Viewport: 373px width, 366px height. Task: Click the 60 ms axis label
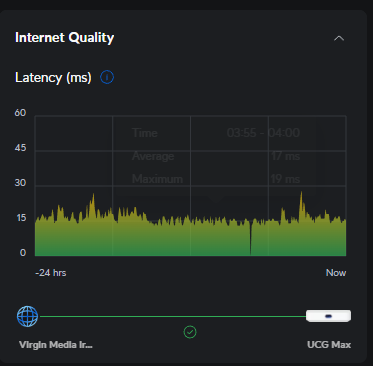point(20,113)
